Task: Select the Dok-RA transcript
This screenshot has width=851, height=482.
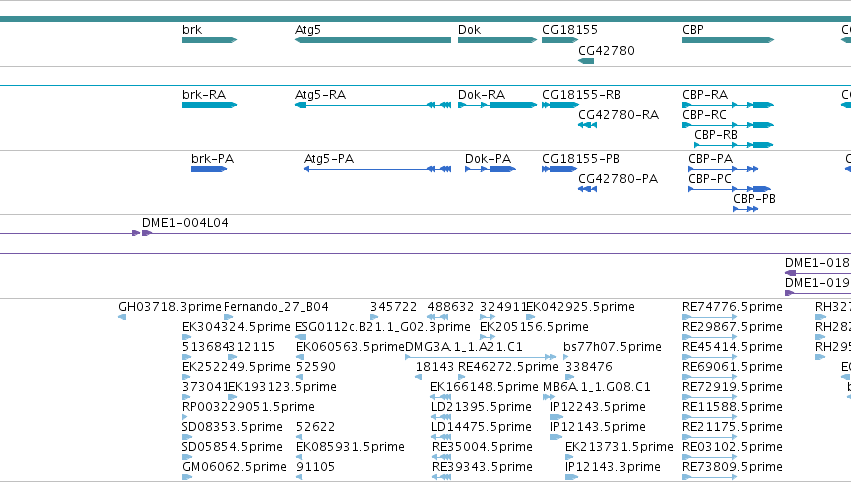Action: tap(498, 105)
